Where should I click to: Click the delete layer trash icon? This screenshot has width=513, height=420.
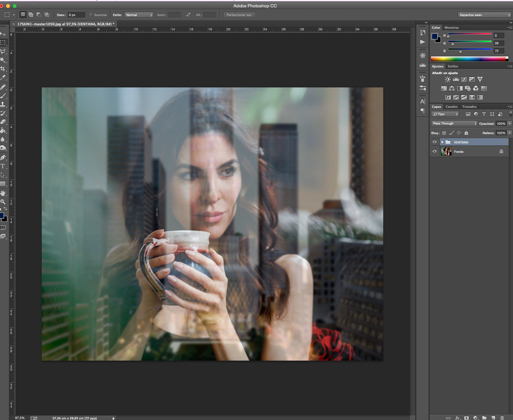coord(502,418)
